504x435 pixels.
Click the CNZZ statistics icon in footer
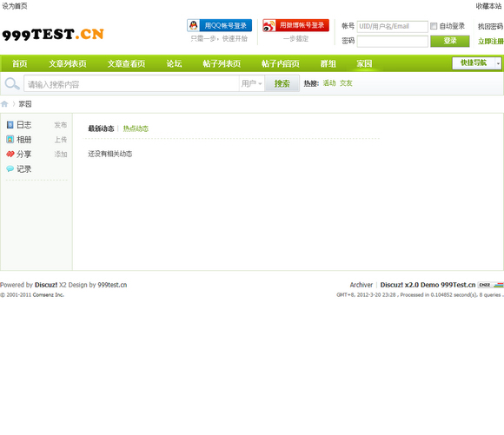tap(490, 285)
